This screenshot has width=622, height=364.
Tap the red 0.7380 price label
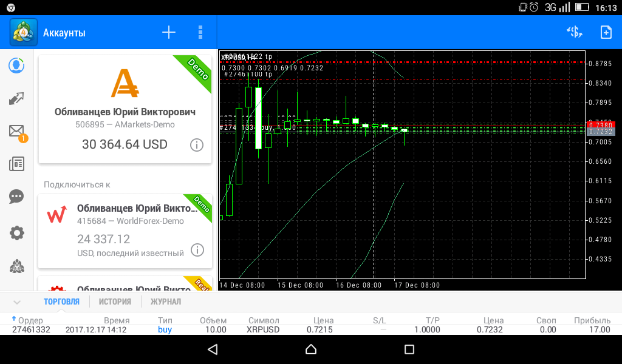click(601, 125)
